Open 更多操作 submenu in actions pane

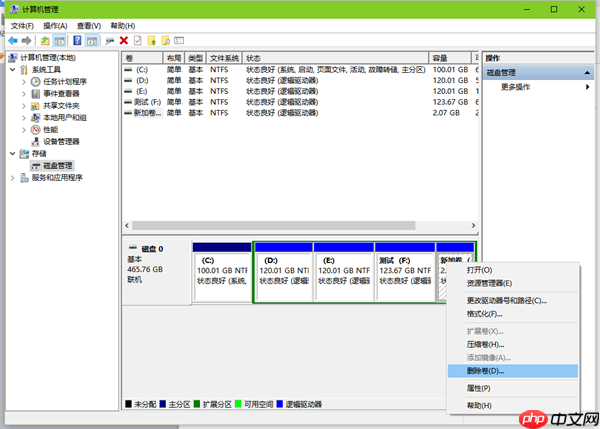pyautogui.click(x=538, y=87)
